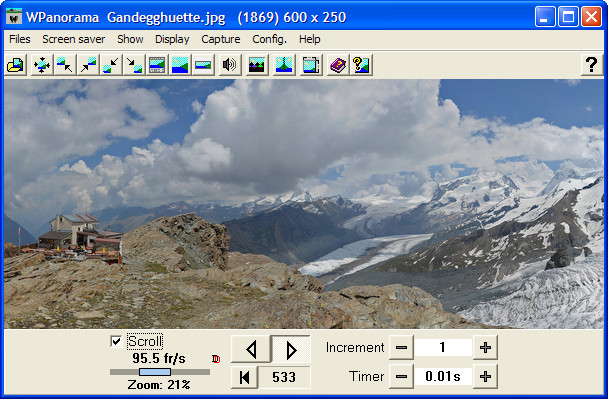Open the Files menu

pos(20,39)
